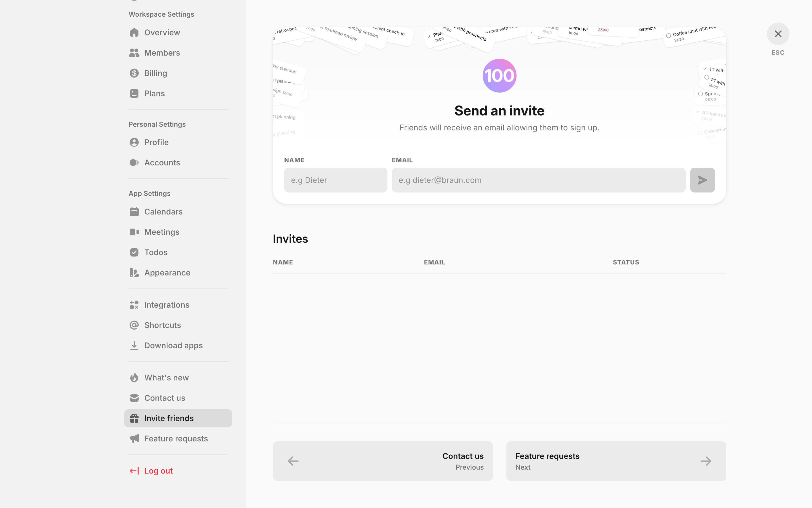Navigate to Accounts settings
Viewport: 812px width, 508px height.
178,163
